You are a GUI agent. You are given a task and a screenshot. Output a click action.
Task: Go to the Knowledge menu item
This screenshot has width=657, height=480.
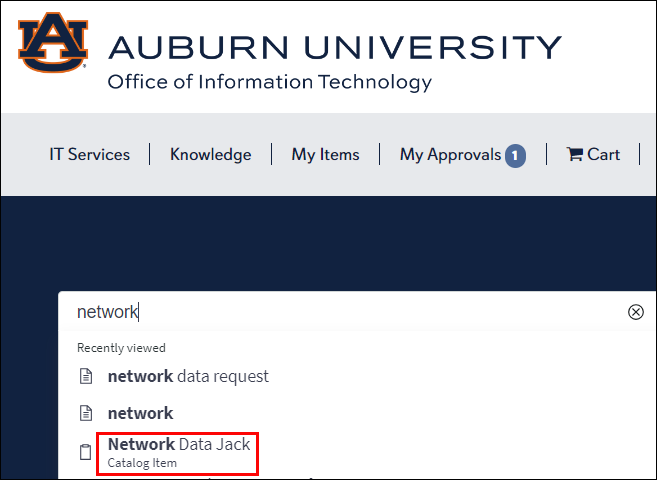[x=210, y=154]
